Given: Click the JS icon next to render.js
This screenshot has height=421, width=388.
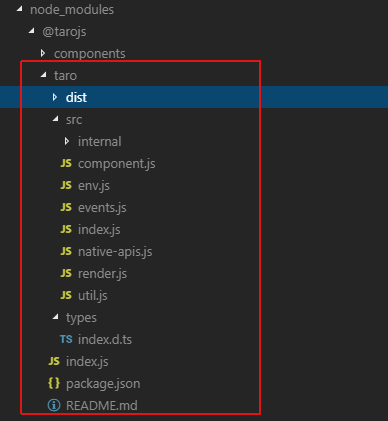Looking at the screenshot, I should click(x=66, y=273).
